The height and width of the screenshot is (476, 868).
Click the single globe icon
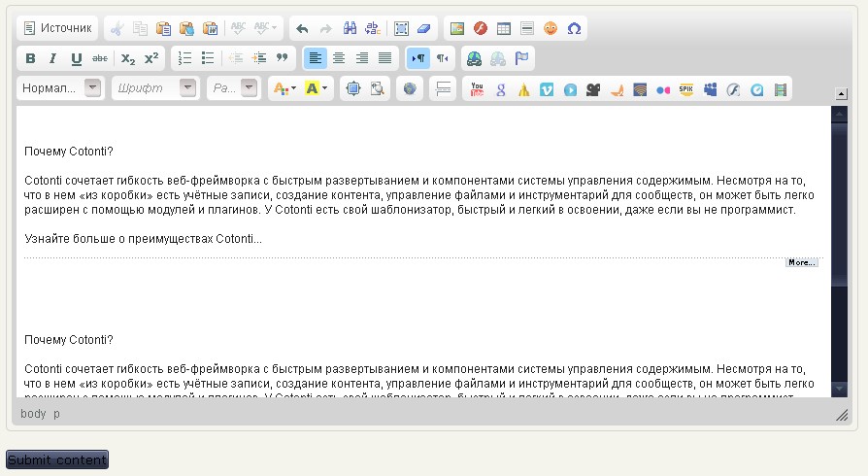pyautogui.click(x=410, y=88)
